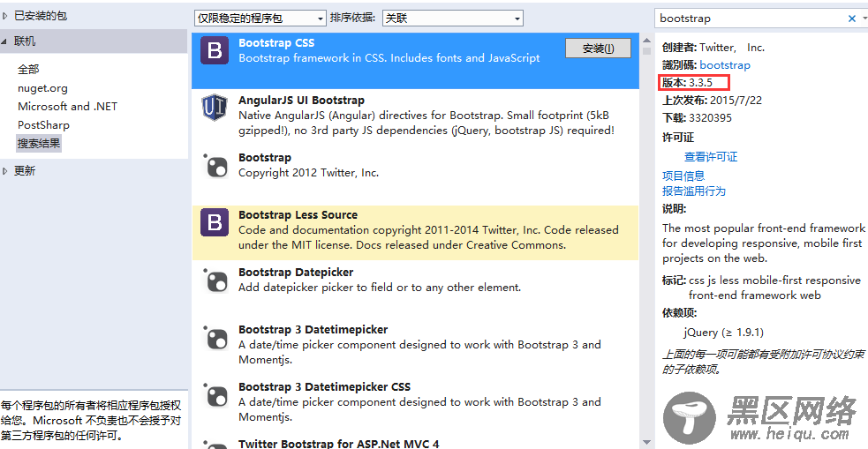Click the jQuery (≥ 1.9.1) dependency
The height and width of the screenshot is (449, 868).
coord(723,333)
